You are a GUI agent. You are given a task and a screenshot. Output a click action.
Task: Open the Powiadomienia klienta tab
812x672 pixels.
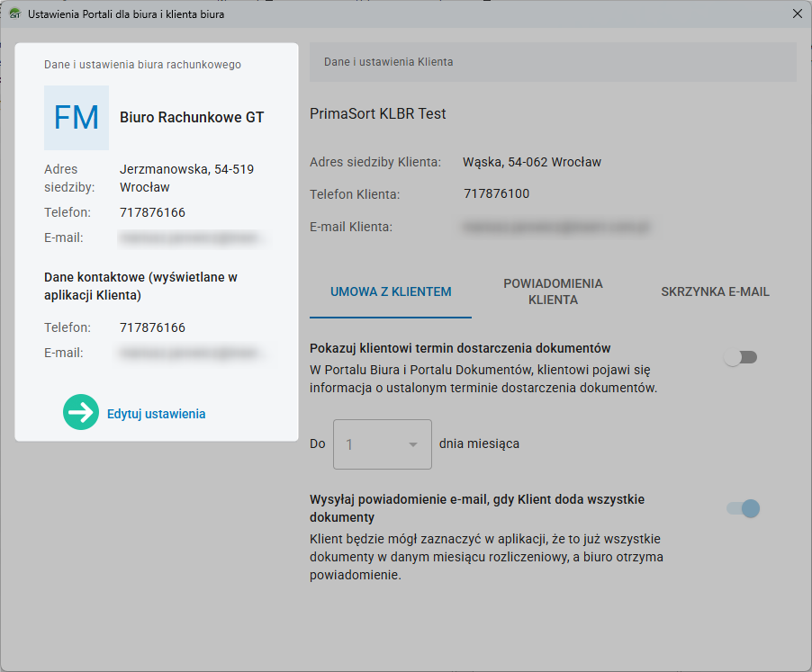coord(553,291)
